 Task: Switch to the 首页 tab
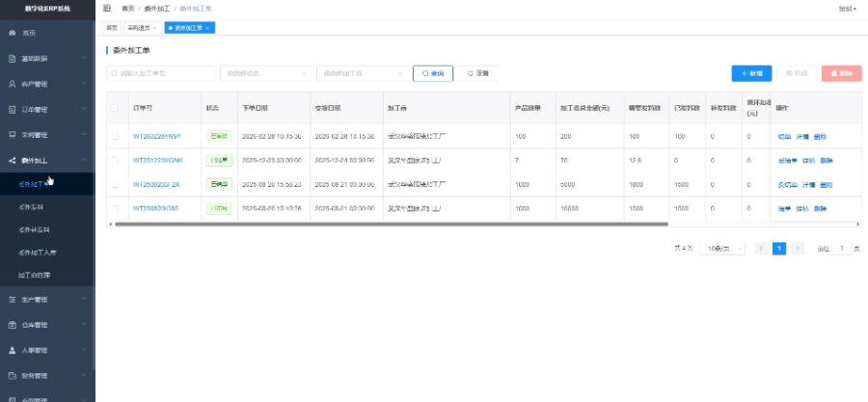(x=112, y=28)
